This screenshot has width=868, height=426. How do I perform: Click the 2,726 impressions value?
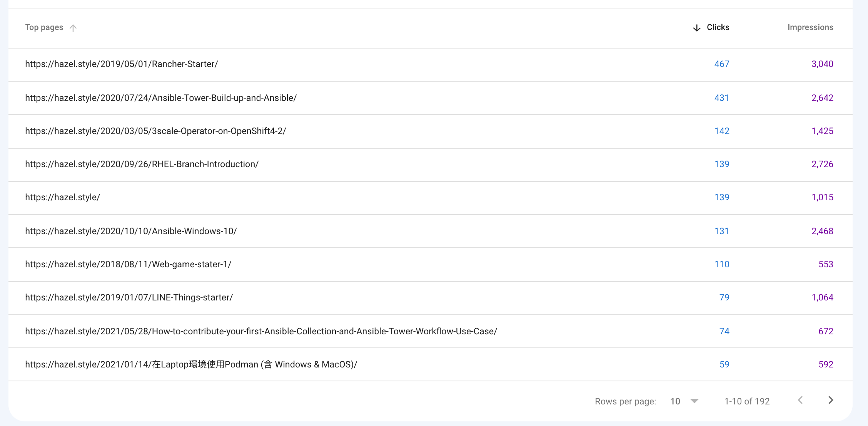tap(822, 164)
